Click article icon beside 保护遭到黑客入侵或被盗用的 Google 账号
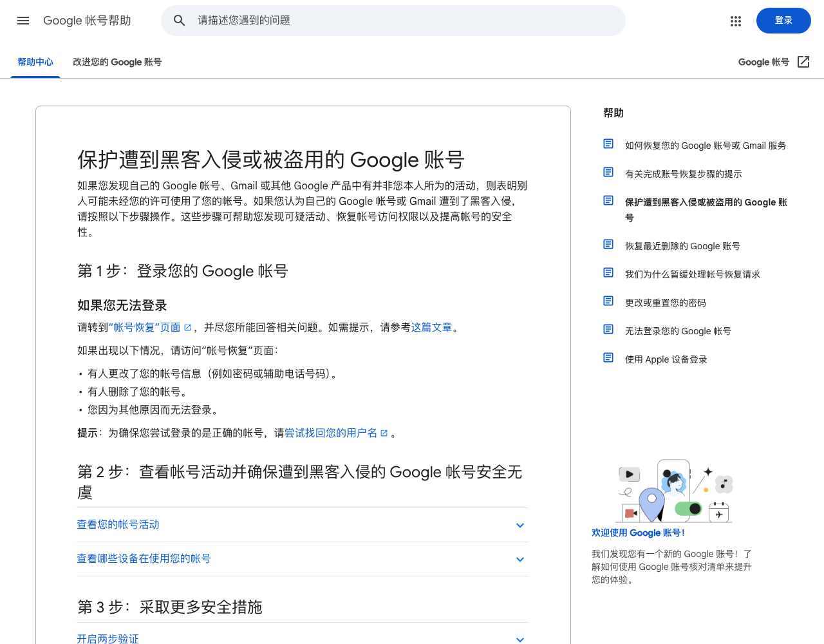The image size is (824, 644). 608,200
